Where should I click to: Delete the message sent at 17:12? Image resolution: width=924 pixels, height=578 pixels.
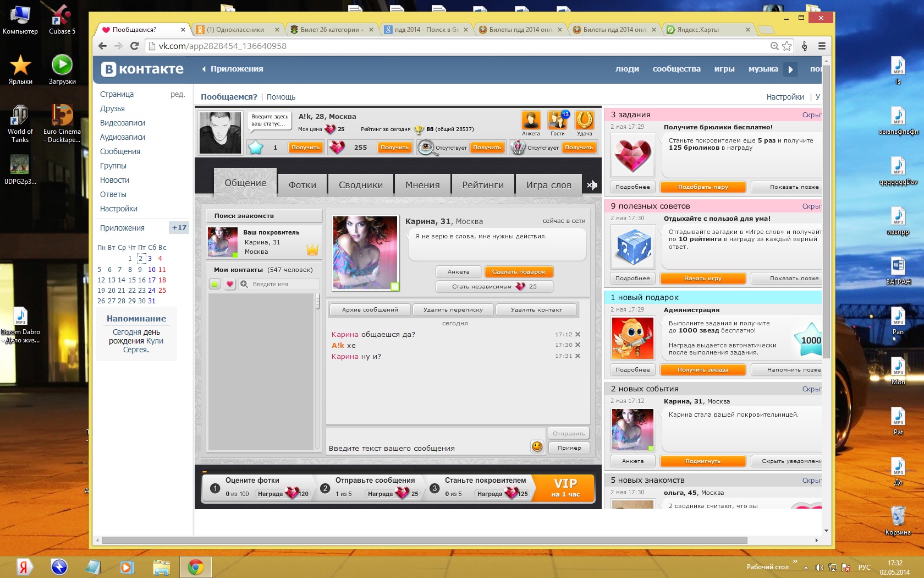(x=577, y=334)
